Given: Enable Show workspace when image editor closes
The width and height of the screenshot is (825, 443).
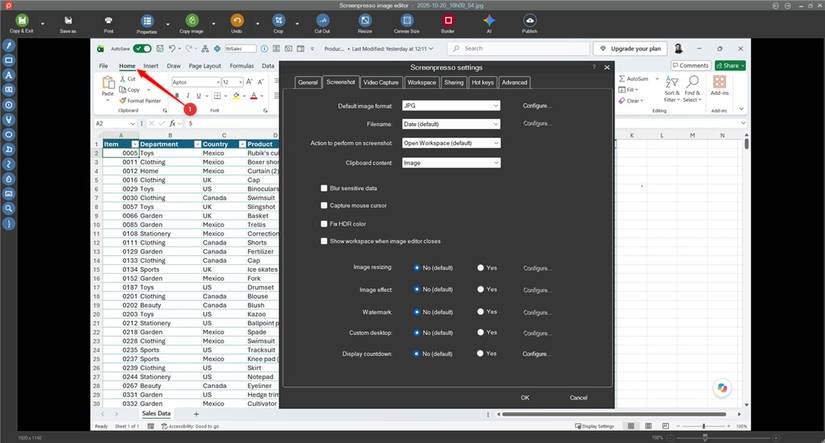Looking at the screenshot, I should click(x=324, y=241).
